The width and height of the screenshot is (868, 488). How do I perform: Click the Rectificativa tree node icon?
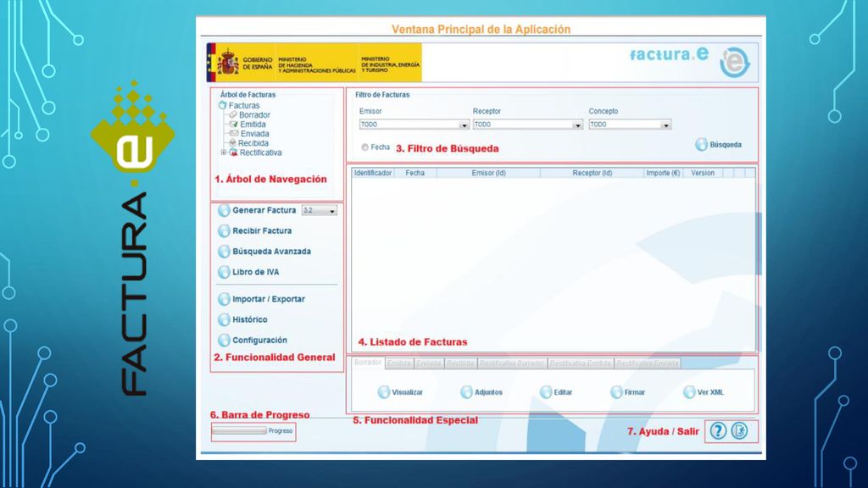click(x=234, y=152)
